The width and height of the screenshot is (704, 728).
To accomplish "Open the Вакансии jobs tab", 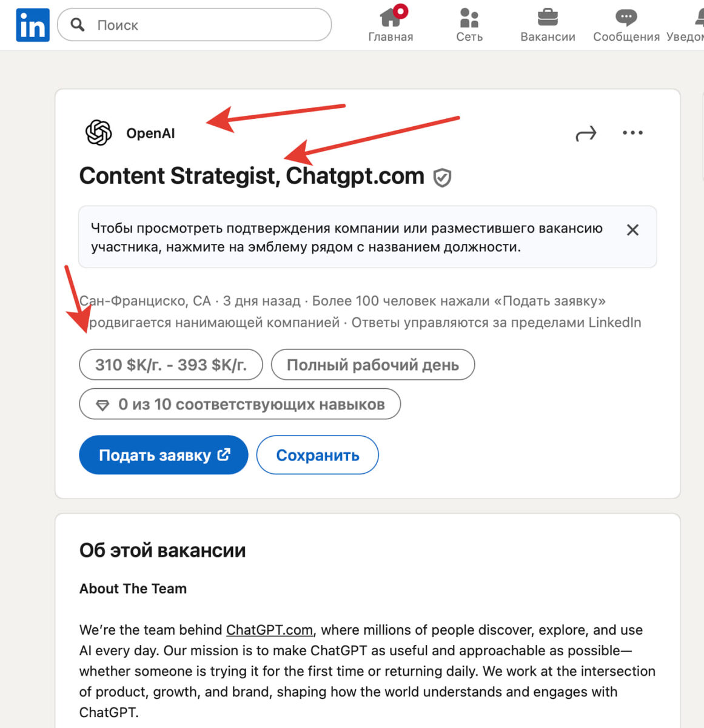I will click(x=548, y=24).
